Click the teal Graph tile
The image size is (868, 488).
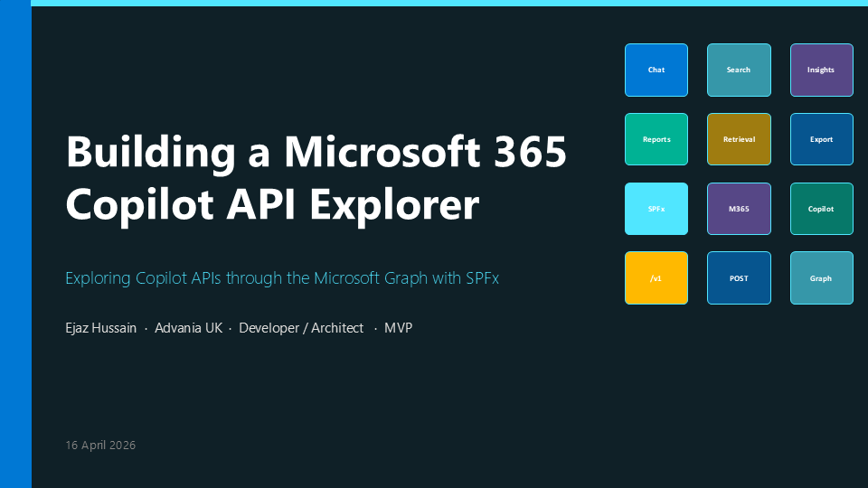click(x=822, y=277)
